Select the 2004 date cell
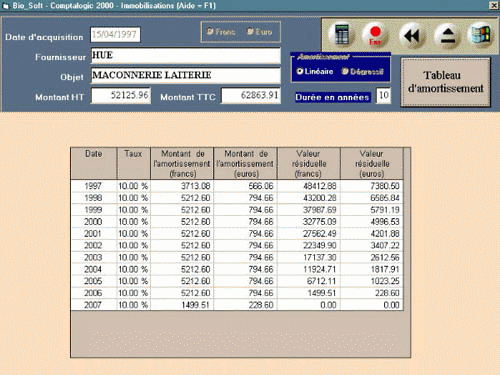The width and height of the screenshot is (500, 375). (94, 269)
